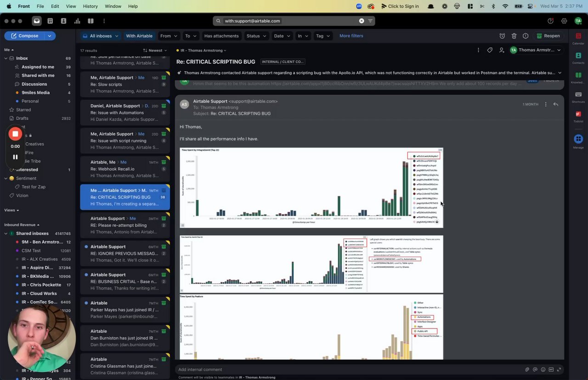Open the three-dot more menu in top toolbar
The image size is (588, 380).
tap(104, 21)
